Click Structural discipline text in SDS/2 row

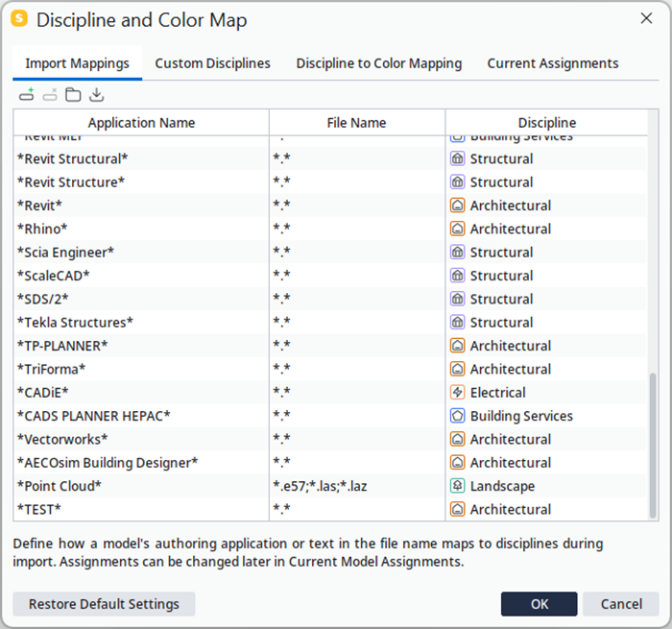pyautogui.click(x=501, y=299)
